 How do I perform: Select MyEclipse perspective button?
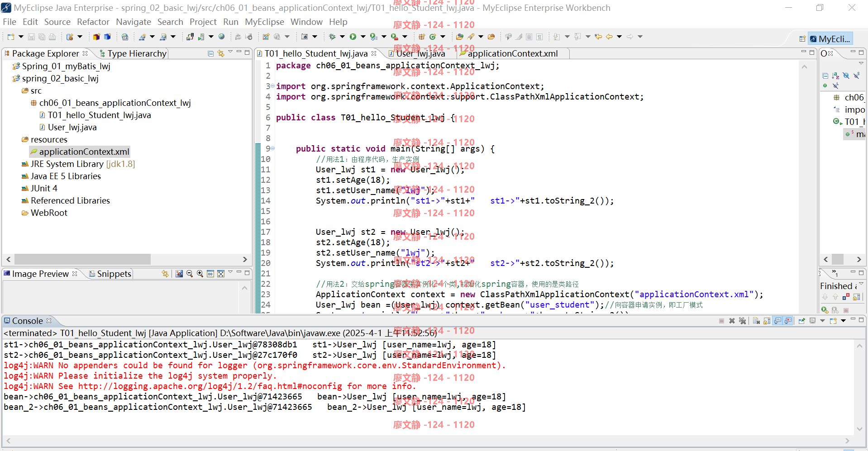[x=830, y=39]
